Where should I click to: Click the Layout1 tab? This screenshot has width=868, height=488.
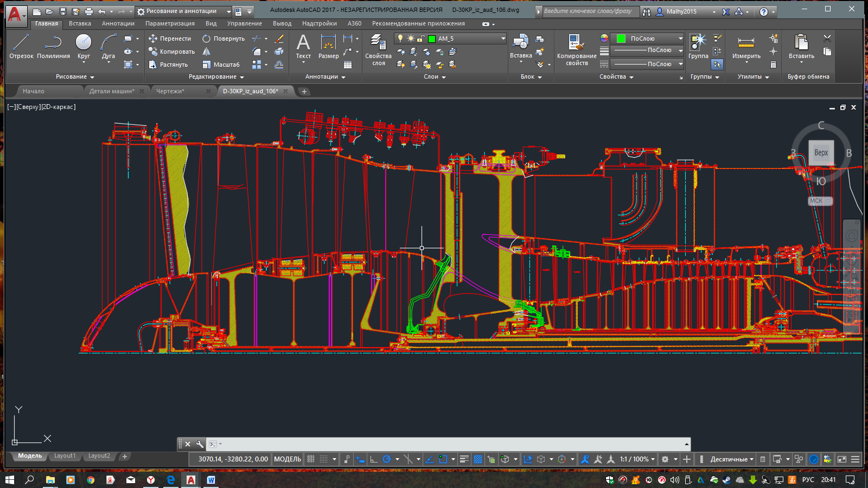click(x=65, y=456)
